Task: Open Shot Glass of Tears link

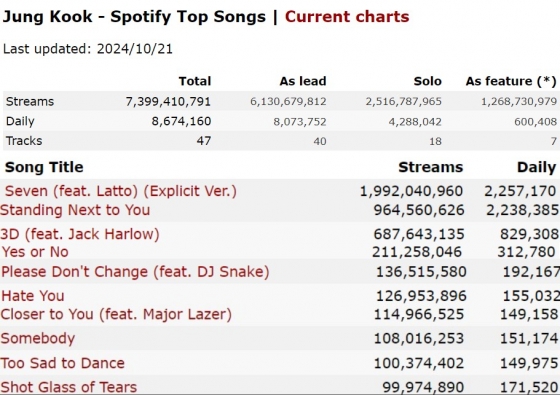Action: [69, 387]
